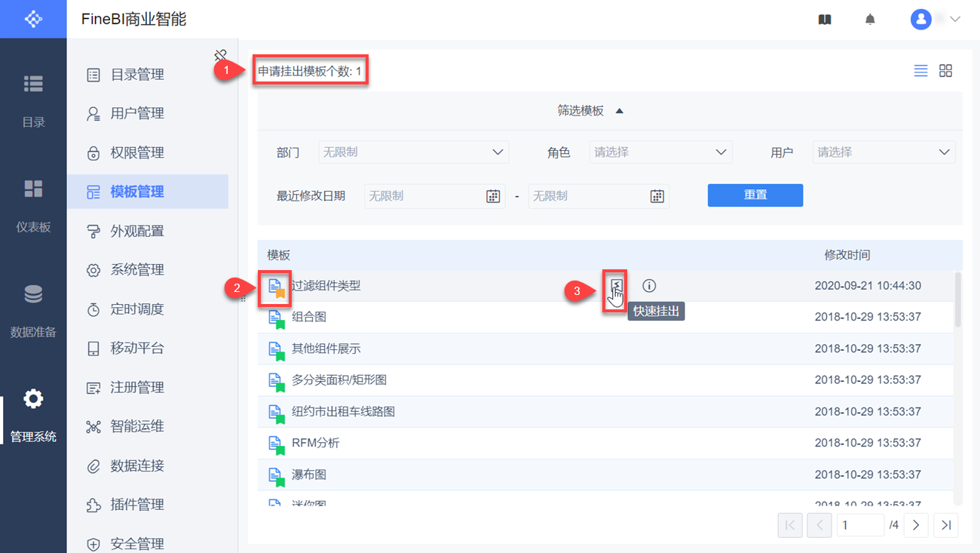The height and width of the screenshot is (553, 980).
Task: Select 外观配置 menu item
Action: pos(148,231)
